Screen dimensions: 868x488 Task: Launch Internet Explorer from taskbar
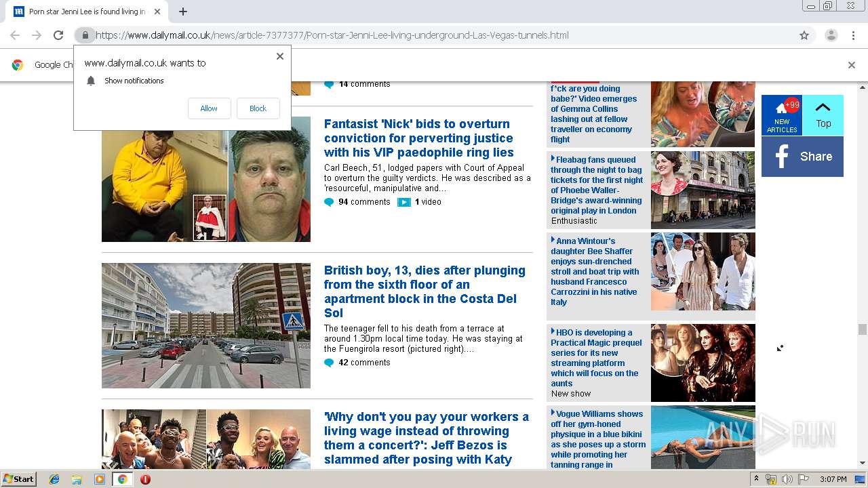[54, 479]
